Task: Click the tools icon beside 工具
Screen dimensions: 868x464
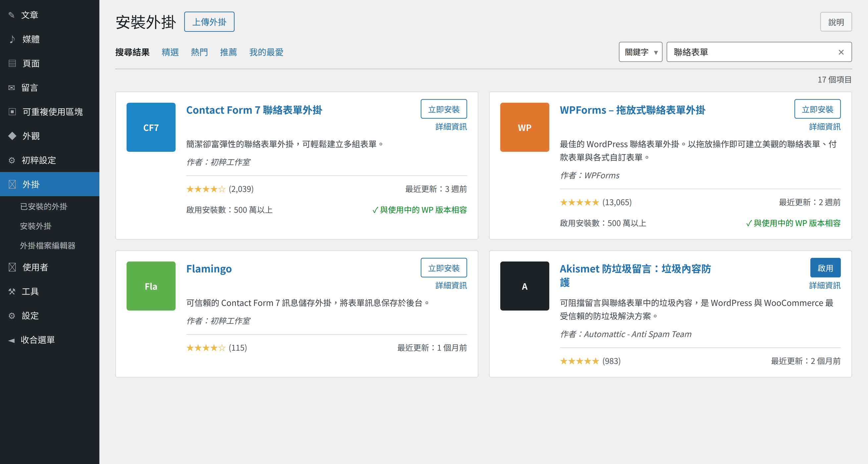Action: click(12, 291)
